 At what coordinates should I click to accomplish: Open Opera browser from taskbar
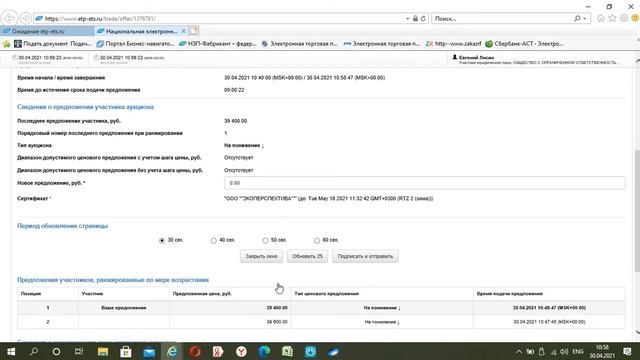click(x=195, y=351)
